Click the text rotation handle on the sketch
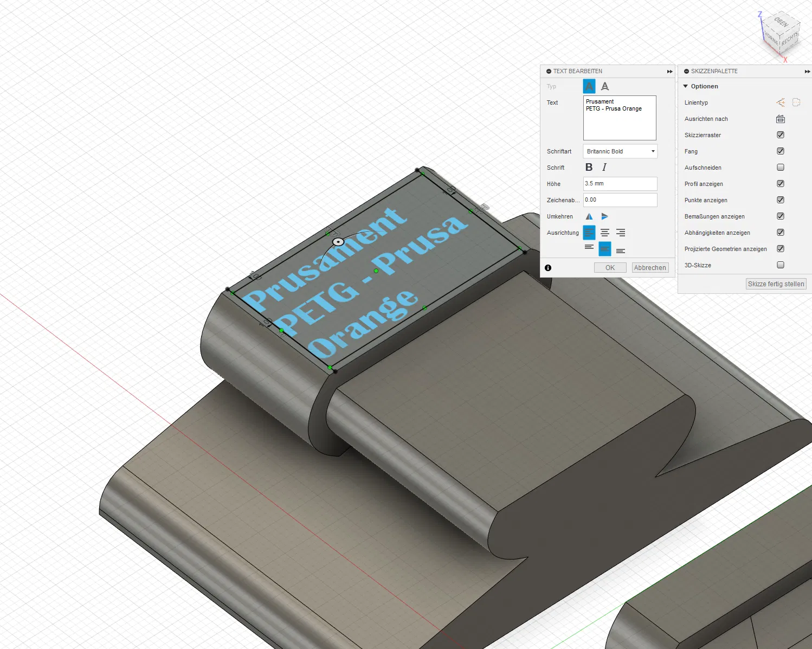 pyautogui.click(x=338, y=242)
